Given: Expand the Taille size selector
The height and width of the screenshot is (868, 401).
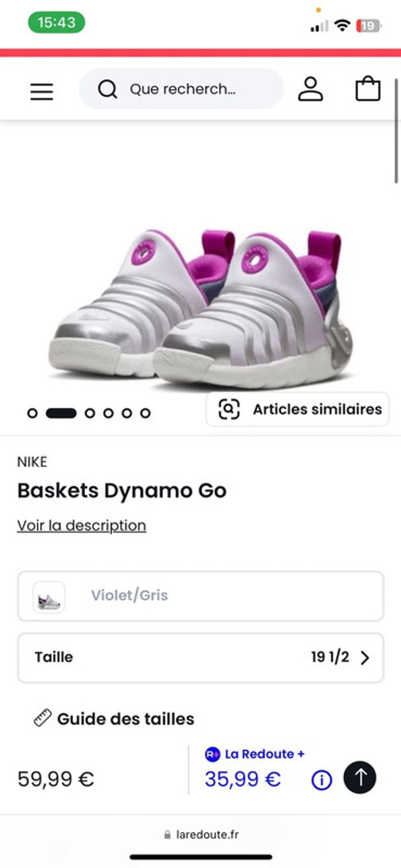Looking at the screenshot, I should pos(200,658).
